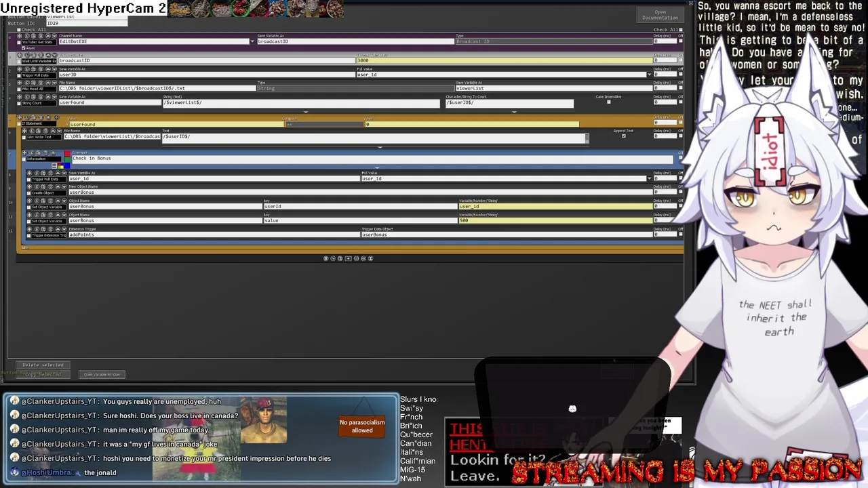The height and width of the screenshot is (488, 868).
Task: Copy icon on userID Trigger Pull Data row
Action: 27,68
